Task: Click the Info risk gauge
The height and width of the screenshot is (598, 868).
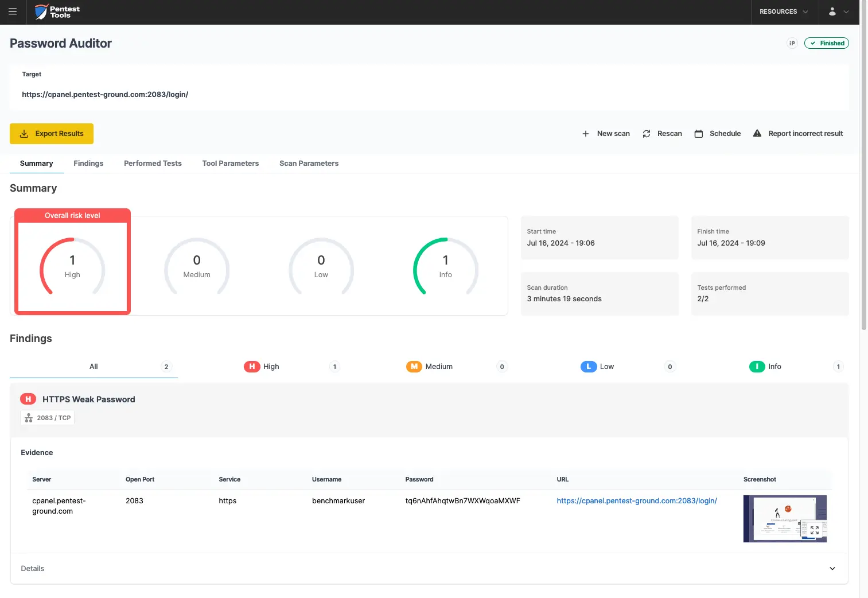Action: (446, 266)
